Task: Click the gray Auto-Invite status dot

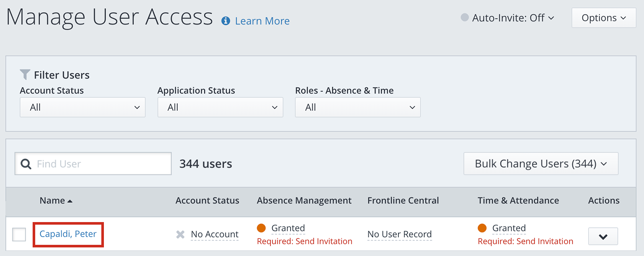Action: click(x=465, y=18)
